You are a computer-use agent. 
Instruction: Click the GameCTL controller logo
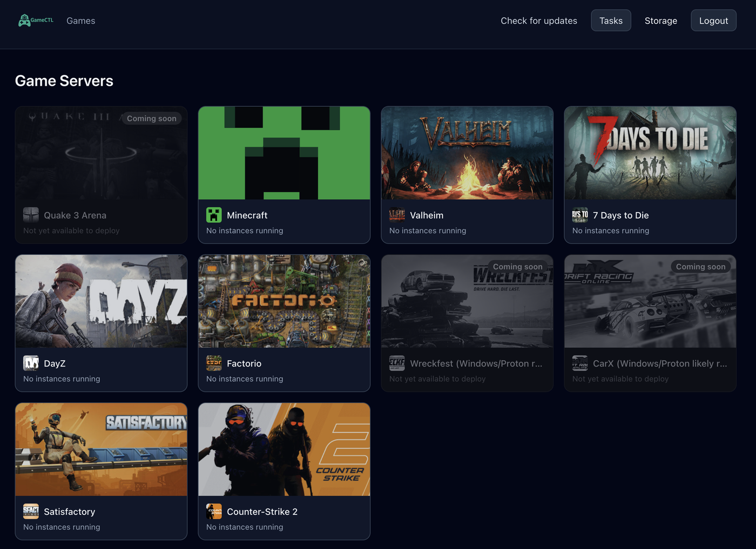tap(36, 21)
